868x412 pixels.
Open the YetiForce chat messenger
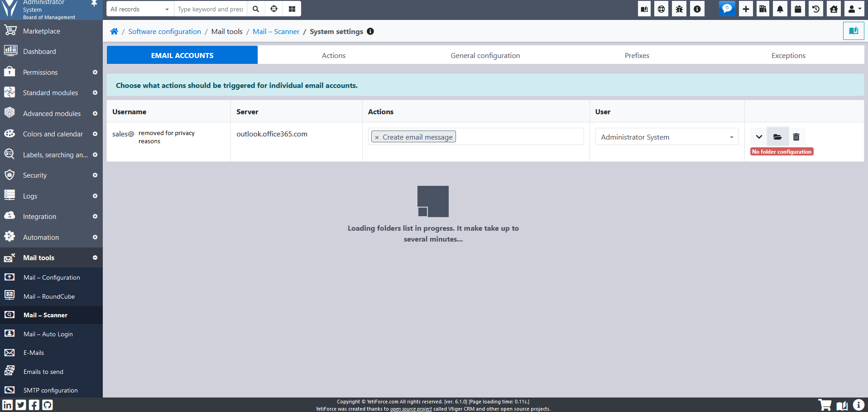click(x=727, y=9)
